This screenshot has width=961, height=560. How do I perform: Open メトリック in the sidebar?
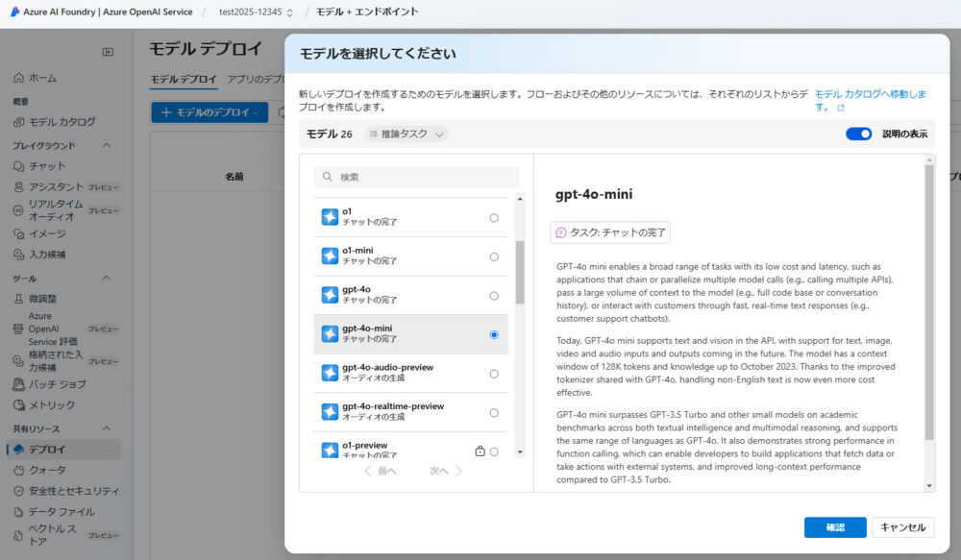44,405
